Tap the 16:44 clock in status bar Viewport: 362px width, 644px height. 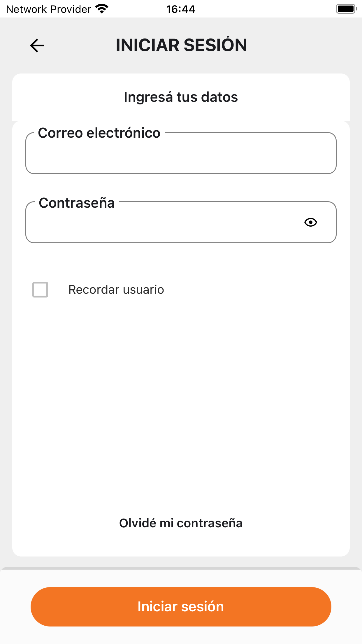pyautogui.click(x=181, y=9)
